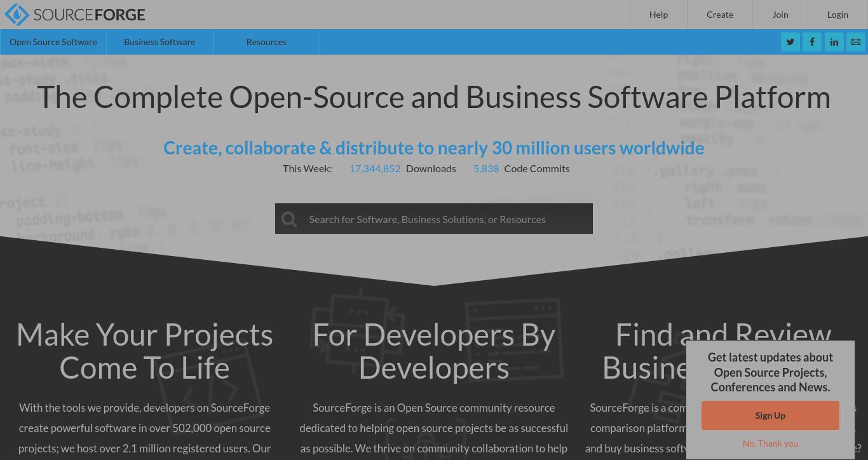Open the Open Source Software menu
Screen dimensions: 868x460
coord(53,42)
